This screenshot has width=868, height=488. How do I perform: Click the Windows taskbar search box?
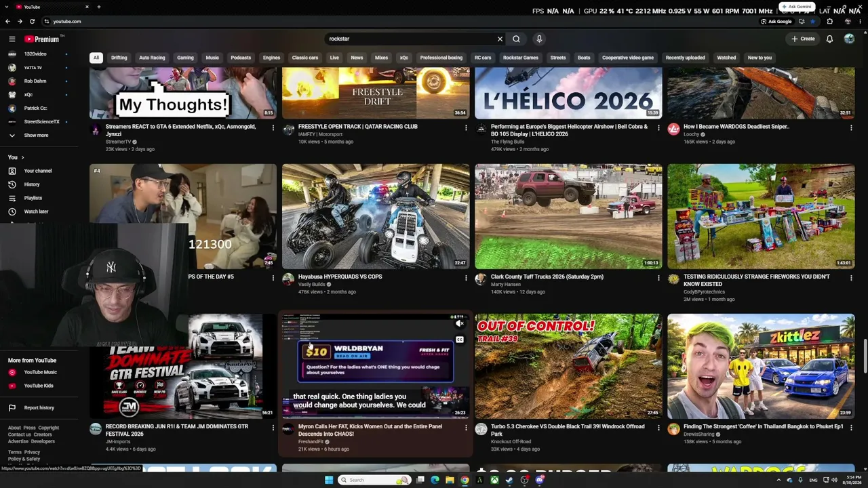pos(376,480)
